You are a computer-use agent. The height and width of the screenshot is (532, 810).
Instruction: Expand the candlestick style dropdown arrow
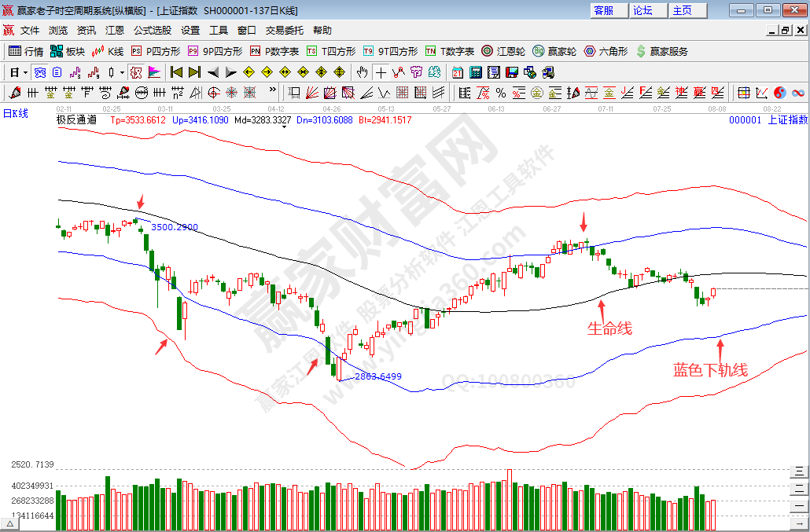[122, 72]
